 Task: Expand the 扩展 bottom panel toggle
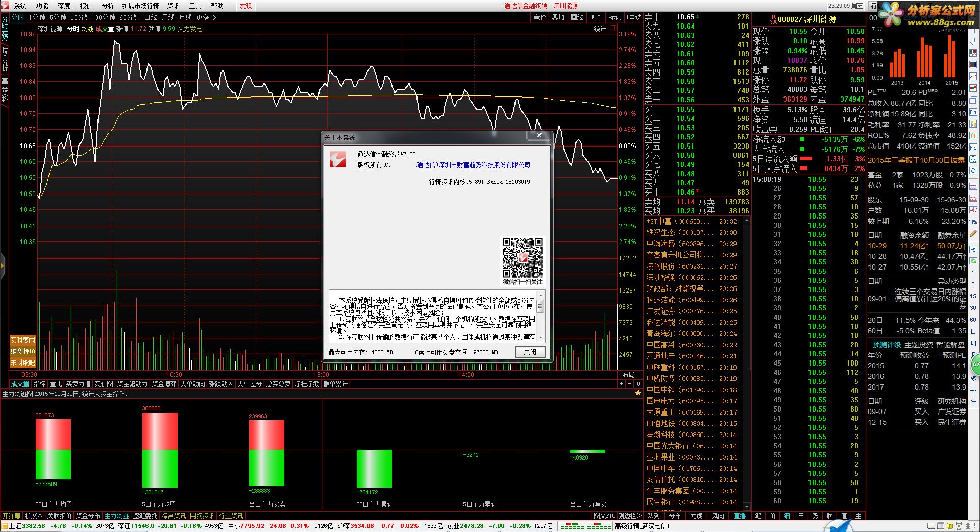click(34, 516)
